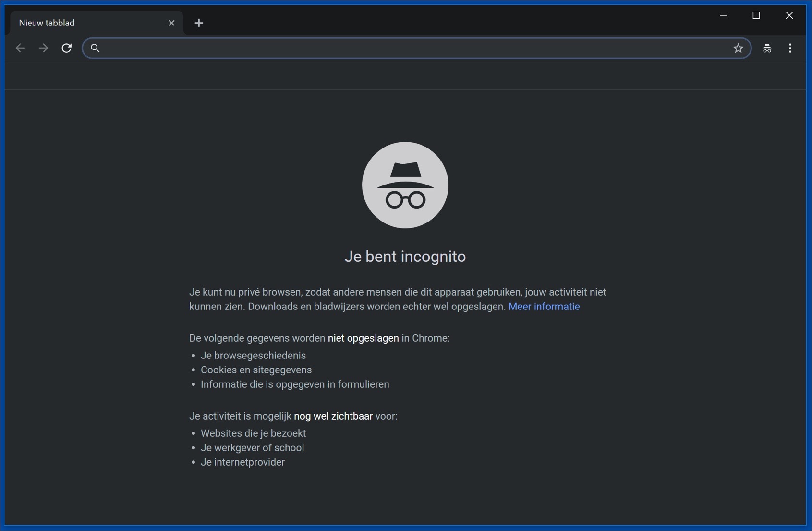Screen dimensions: 812x531
Task: Click the 'niet opgeslagen' bold text
Action: pos(363,338)
